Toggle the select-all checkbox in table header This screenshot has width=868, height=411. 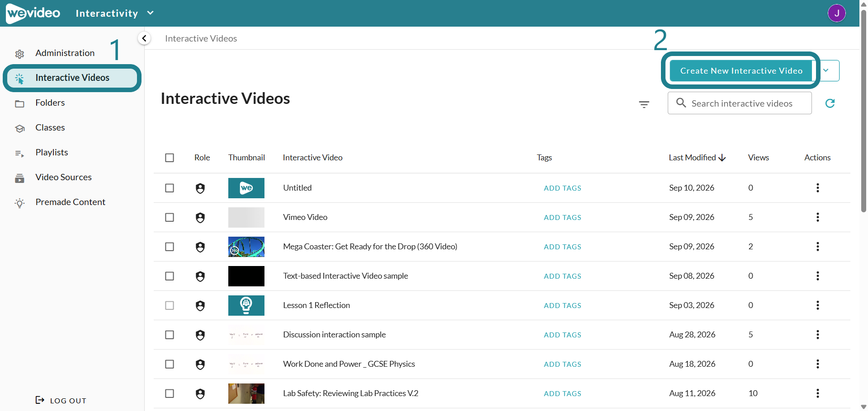pyautogui.click(x=170, y=158)
